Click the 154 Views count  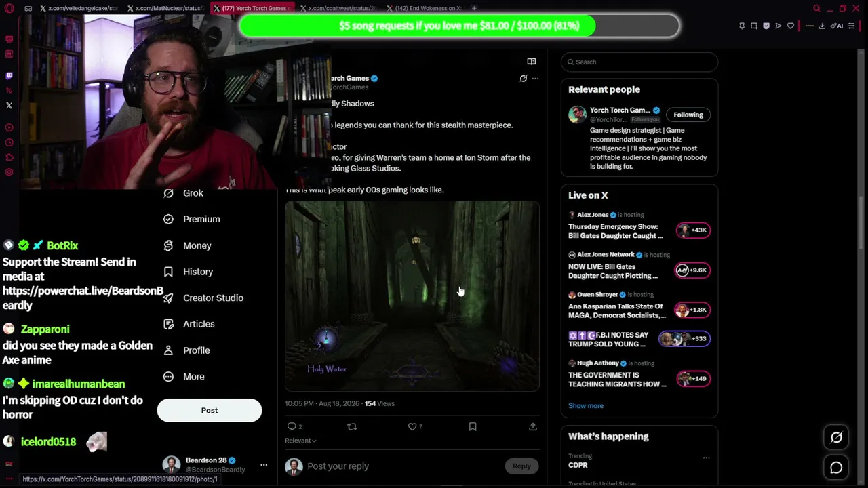379,403
